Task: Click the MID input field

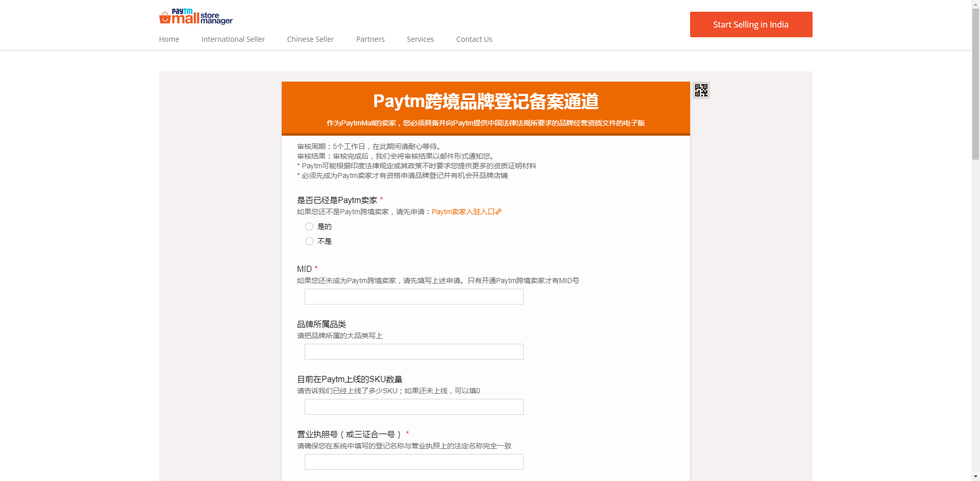Action: (414, 297)
